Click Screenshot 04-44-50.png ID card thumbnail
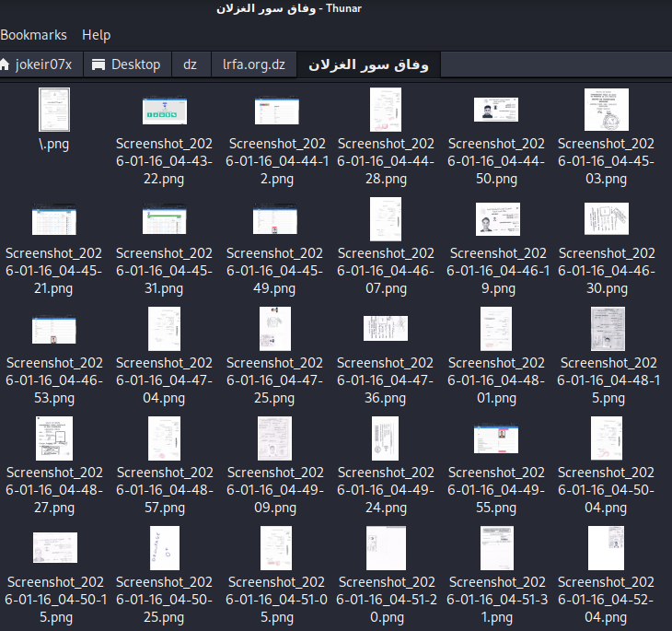Screen dimensions: 672x631 tap(496, 111)
